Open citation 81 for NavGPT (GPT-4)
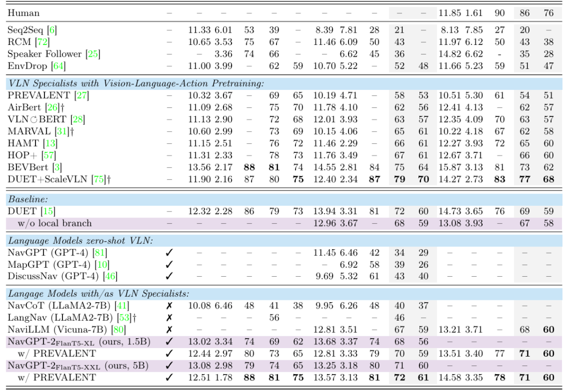This screenshot has height=392, width=572. point(100,253)
